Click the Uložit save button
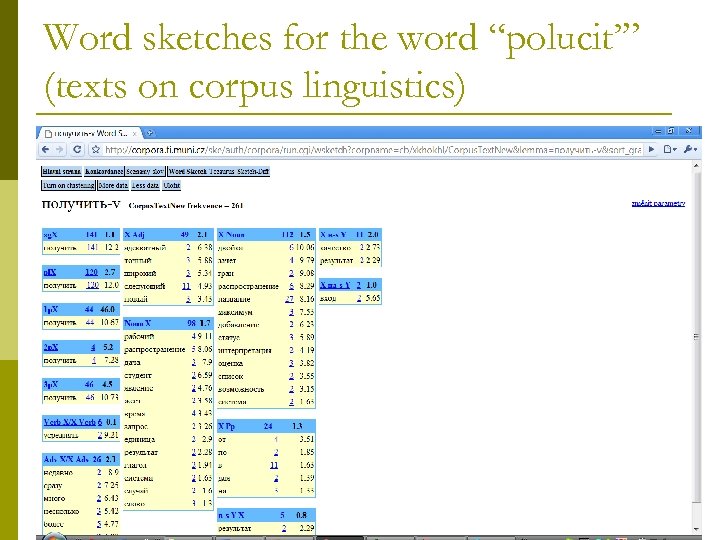This screenshot has width=720, height=540. pos(172,185)
